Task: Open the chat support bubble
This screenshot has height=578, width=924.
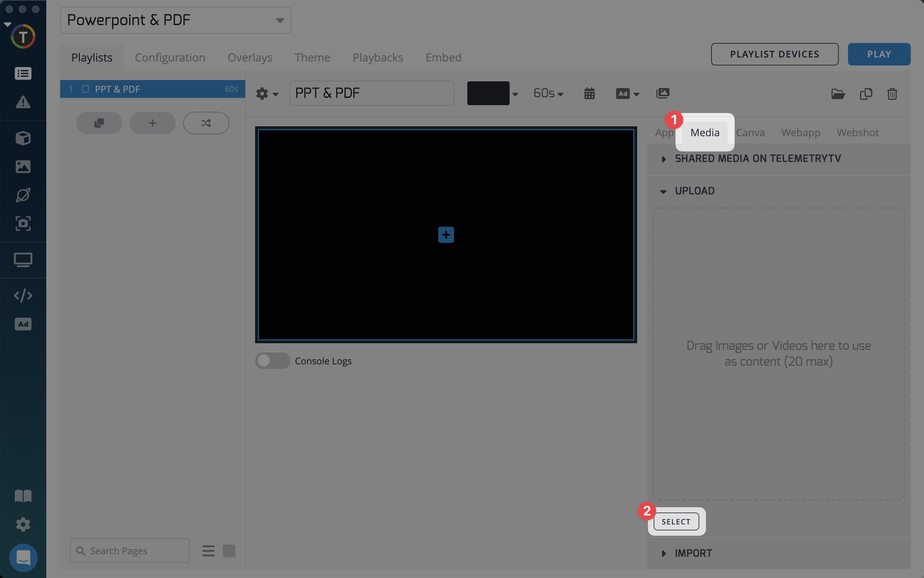Action: (23, 557)
